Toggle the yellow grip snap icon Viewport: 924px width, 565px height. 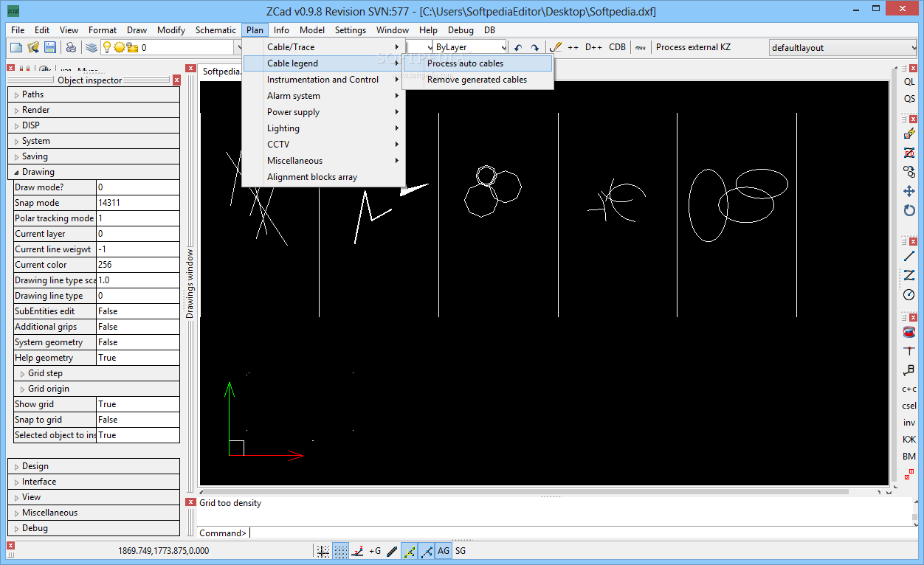410,550
